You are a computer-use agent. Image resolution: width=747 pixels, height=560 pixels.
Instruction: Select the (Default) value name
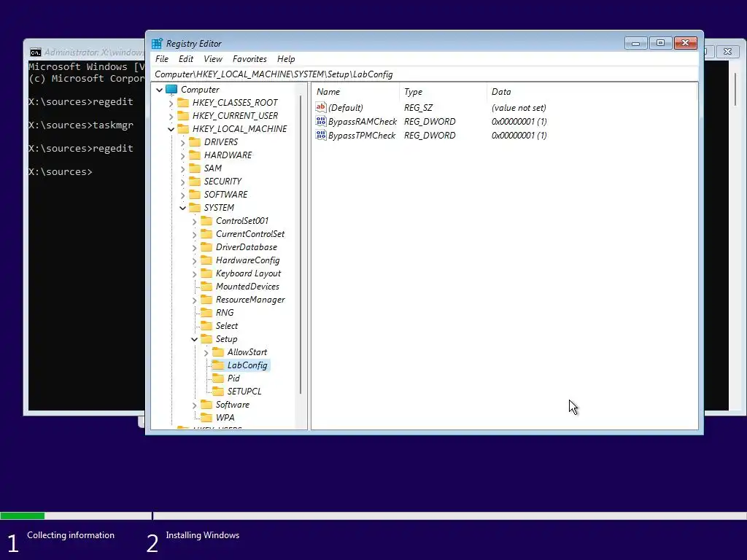click(x=345, y=108)
